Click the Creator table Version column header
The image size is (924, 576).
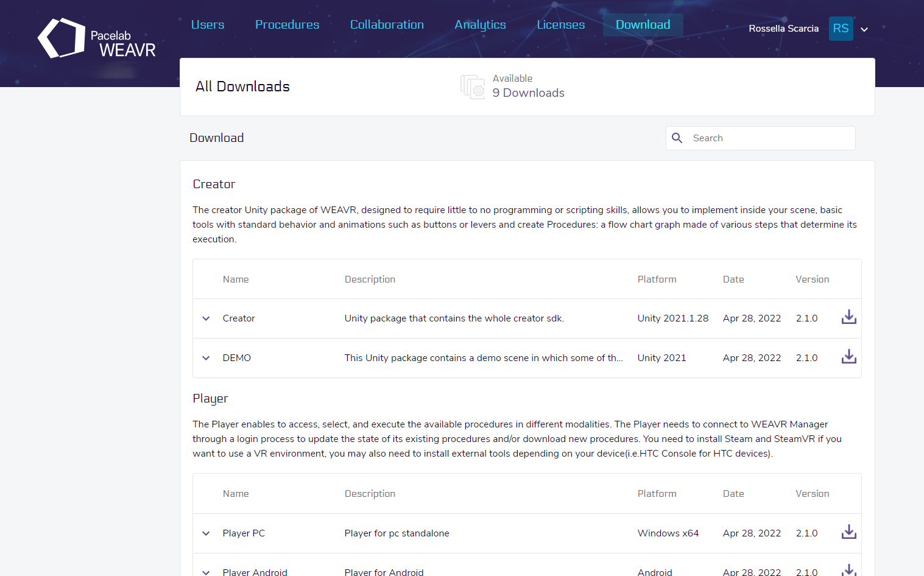pyautogui.click(x=812, y=279)
